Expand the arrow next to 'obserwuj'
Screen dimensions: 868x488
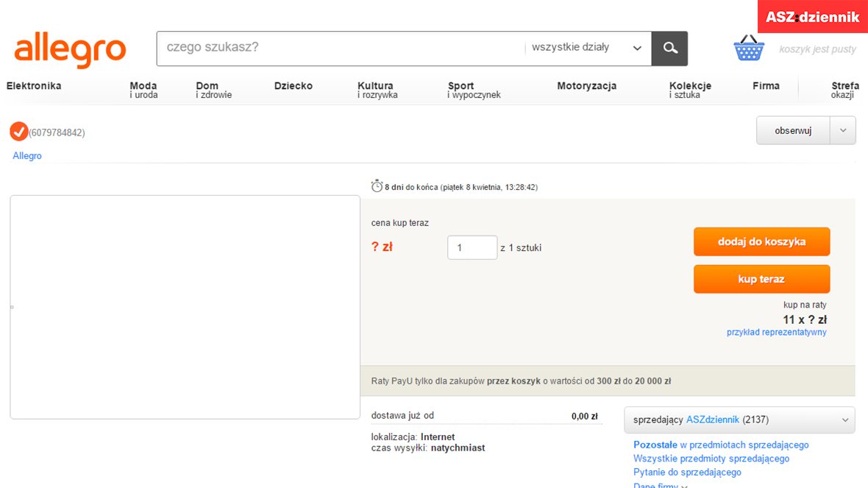(842, 131)
